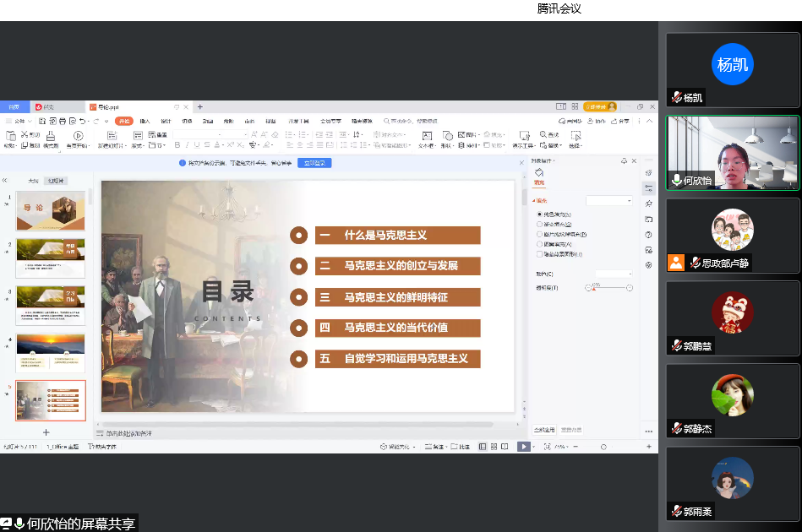
Task: Click the Undo arrow icon
Action: click(x=82, y=121)
